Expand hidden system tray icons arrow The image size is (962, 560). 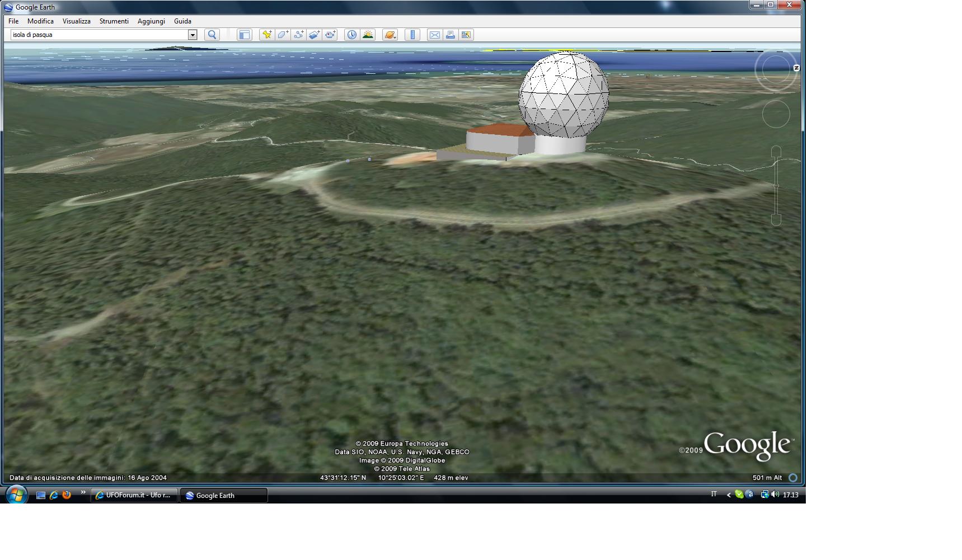coord(729,495)
